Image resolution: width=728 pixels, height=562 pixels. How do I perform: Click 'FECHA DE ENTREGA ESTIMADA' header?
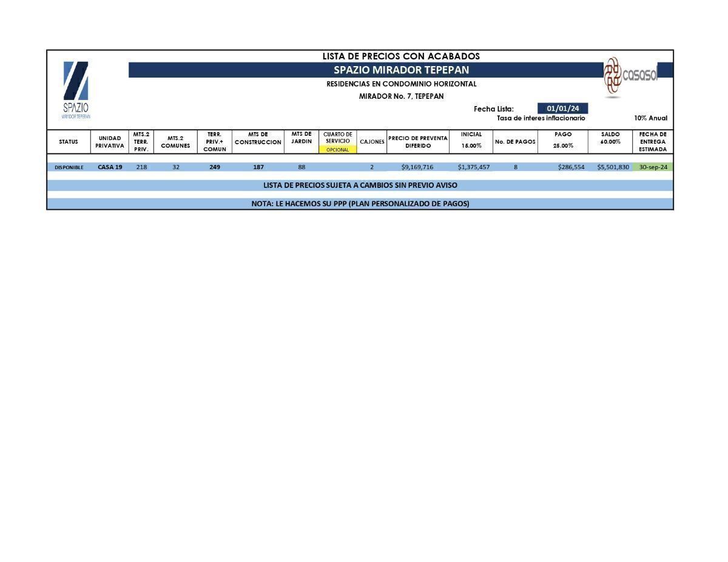pyautogui.click(x=653, y=142)
